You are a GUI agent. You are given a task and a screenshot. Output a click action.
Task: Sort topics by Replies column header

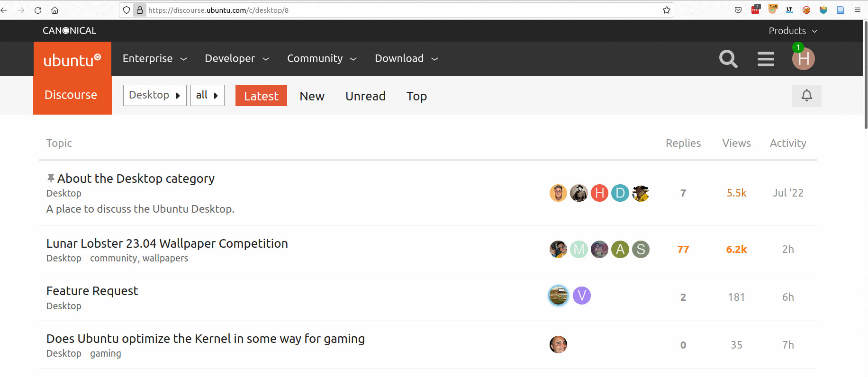683,143
